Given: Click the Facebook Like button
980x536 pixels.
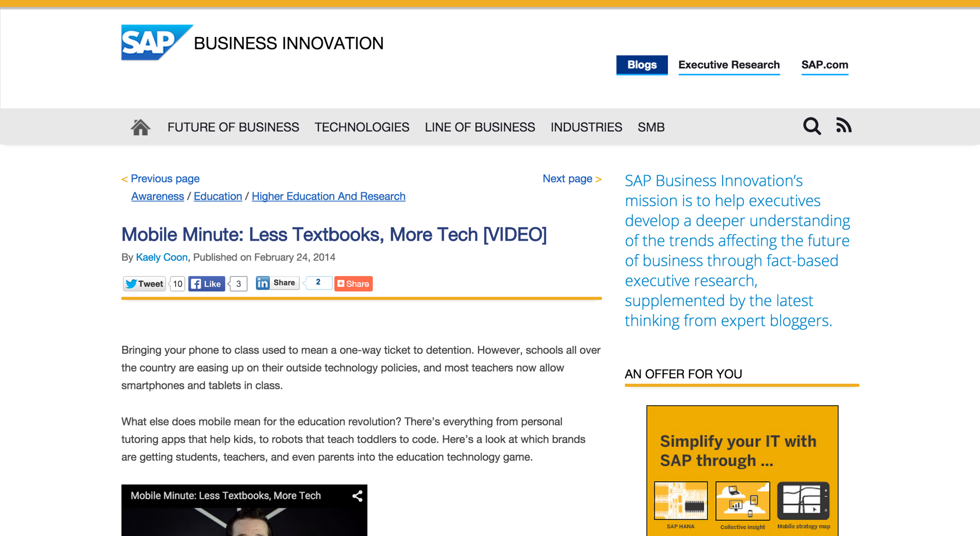Looking at the screenshot, I should click(x=207, y=283).
